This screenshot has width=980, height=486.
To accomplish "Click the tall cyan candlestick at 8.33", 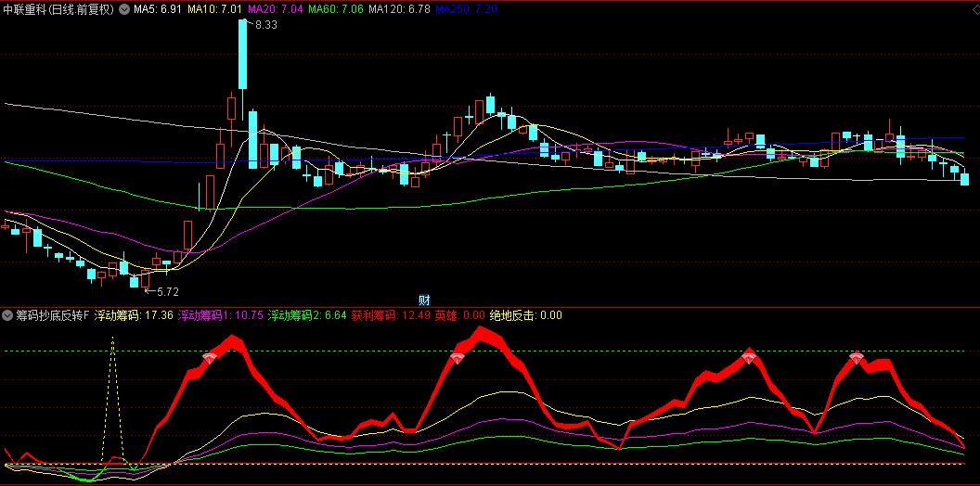I will coord(242,55).
